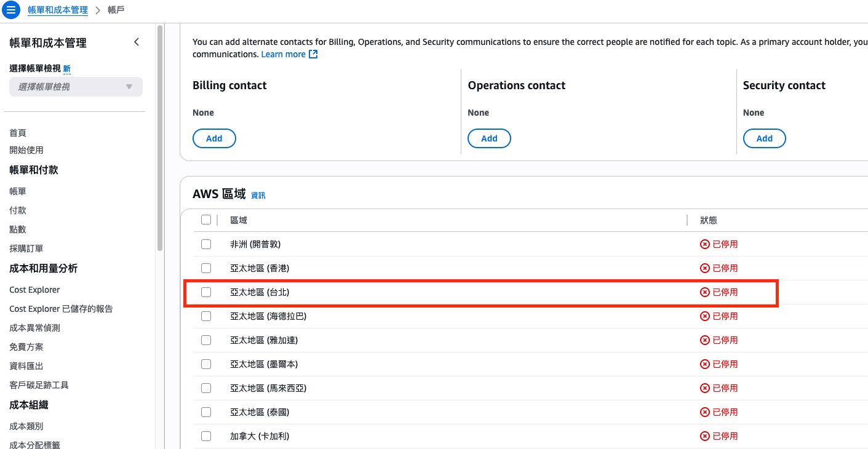
Task: Go to 帳單 in the sidebar
Action: pos(18,191)
